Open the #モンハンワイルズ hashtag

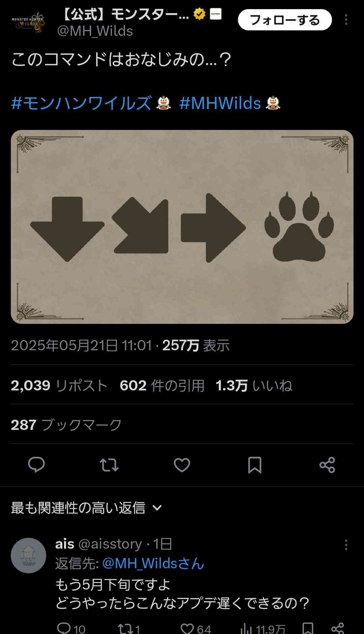pyautogui.click(x=82, y=103)
